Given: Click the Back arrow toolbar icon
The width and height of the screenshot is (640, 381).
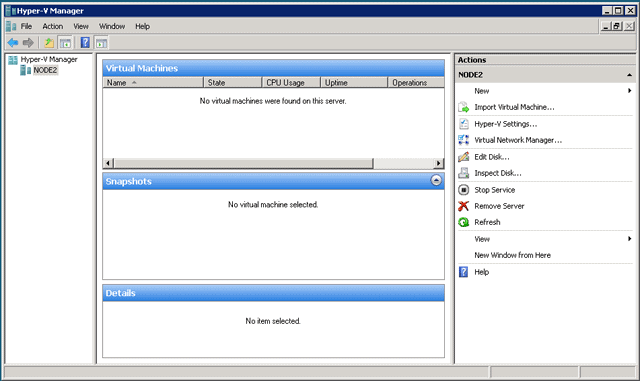Looking at the screenshot, I should point(13,42).
